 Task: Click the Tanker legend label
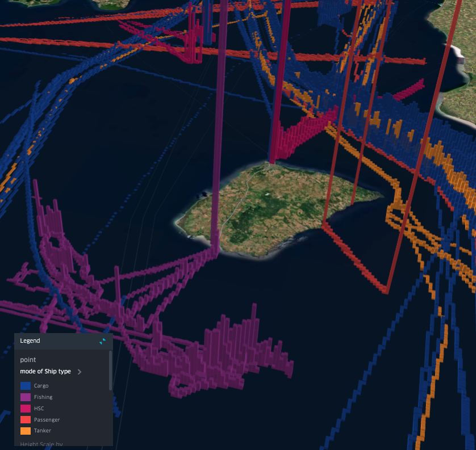click(x=42, y=431)
